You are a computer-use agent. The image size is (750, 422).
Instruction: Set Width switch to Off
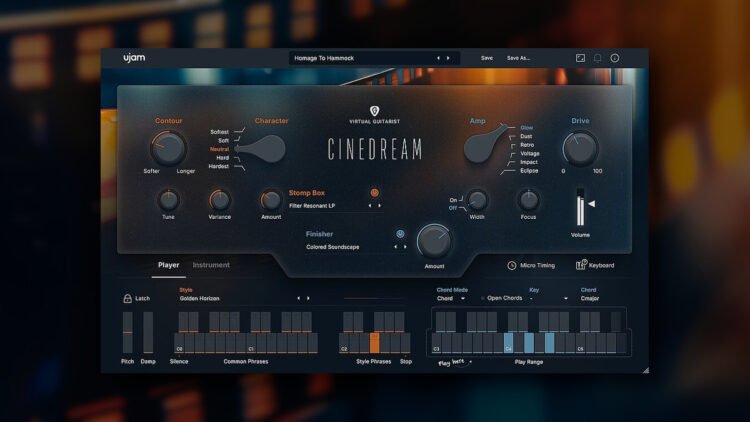[x=453, y=208]
